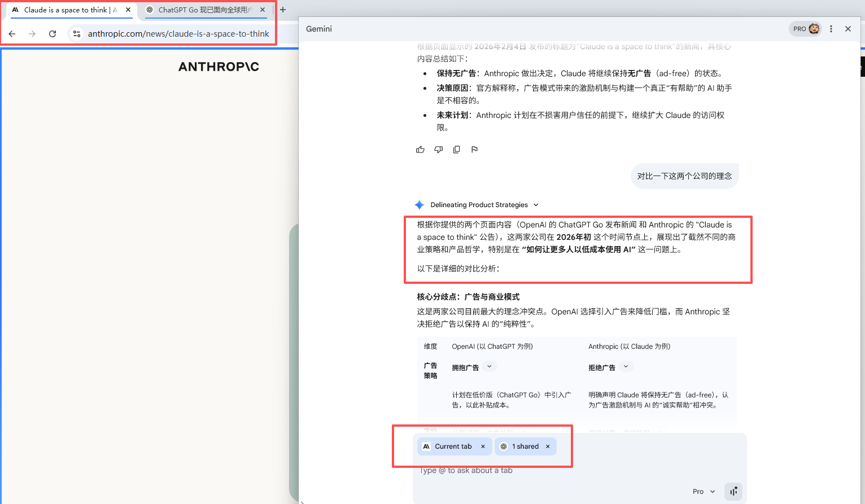The image size is (865, 504).
Task: Switch to the Claude is a space to think tab
Action: click(71, 10)
